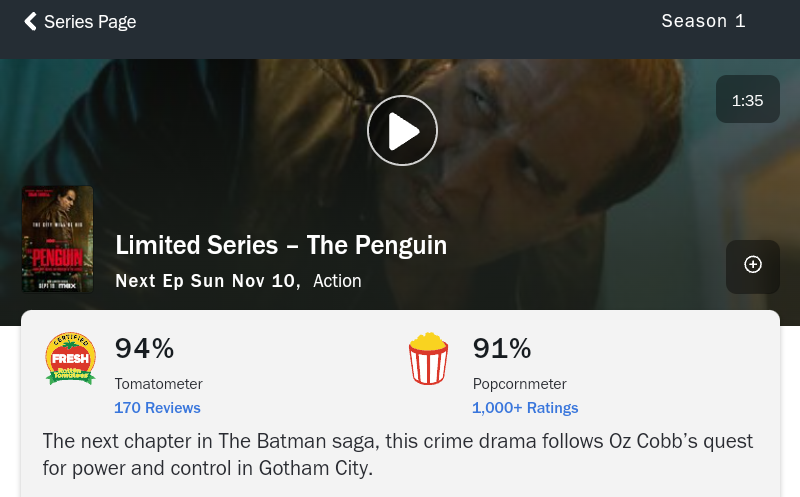
Task: Click the red popcorn bucket icon
Action: [428, 359]
